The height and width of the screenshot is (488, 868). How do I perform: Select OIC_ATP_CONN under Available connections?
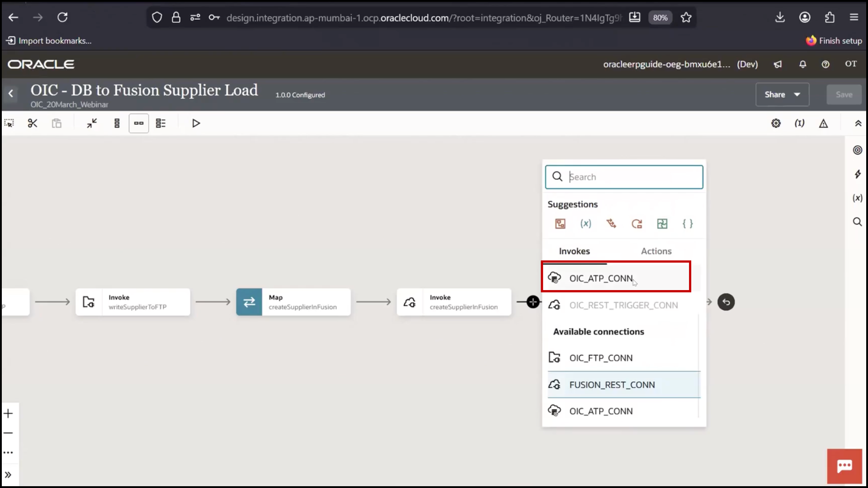coord(623,411)
